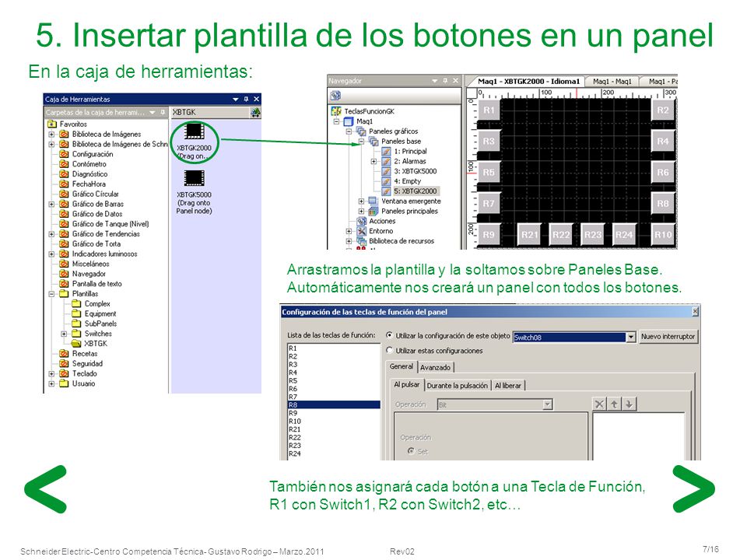Screen dimensions: 747x560
Task: Switch to the Maq1 - Maq1 tab
Action: [x=612, y=82]
